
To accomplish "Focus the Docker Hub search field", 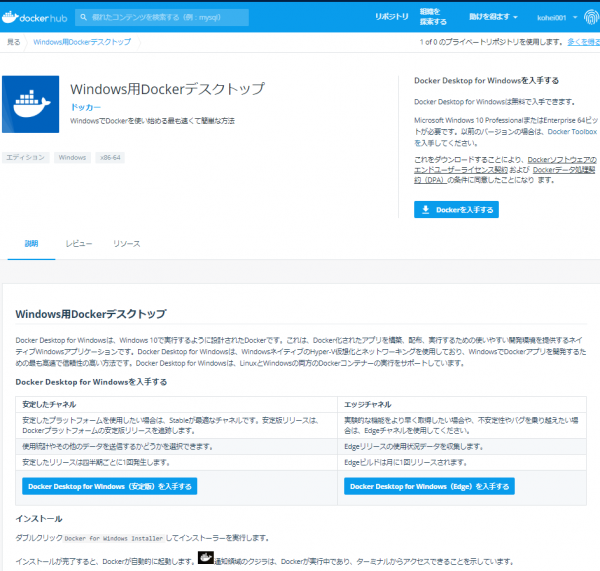I will click(x=162, y=17).
